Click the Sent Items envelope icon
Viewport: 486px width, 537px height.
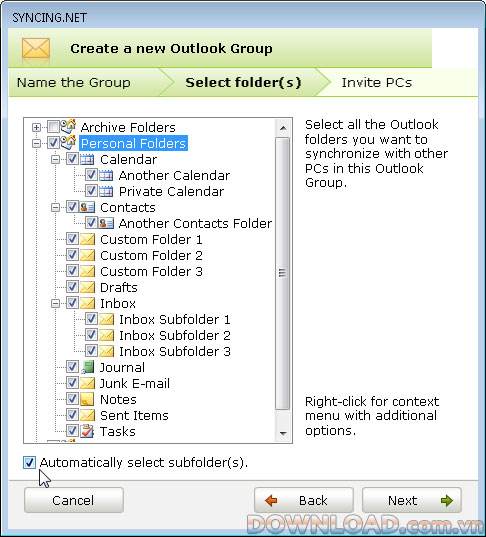coord(87,415)
